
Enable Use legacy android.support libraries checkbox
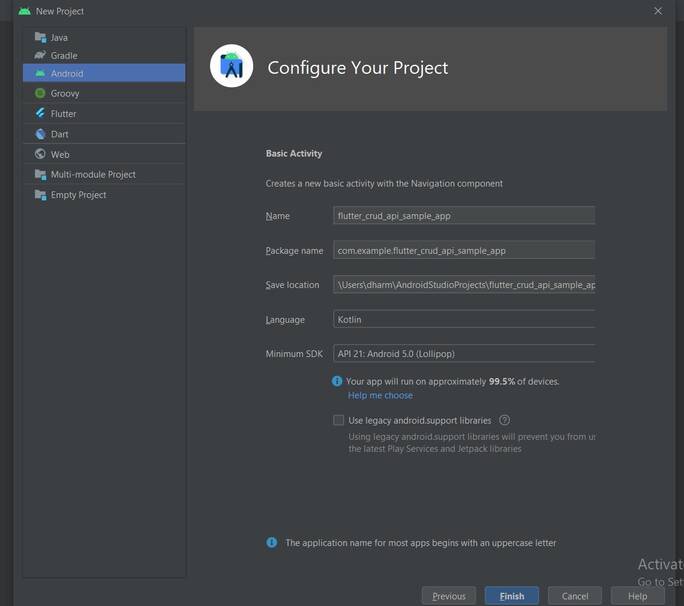339,420
